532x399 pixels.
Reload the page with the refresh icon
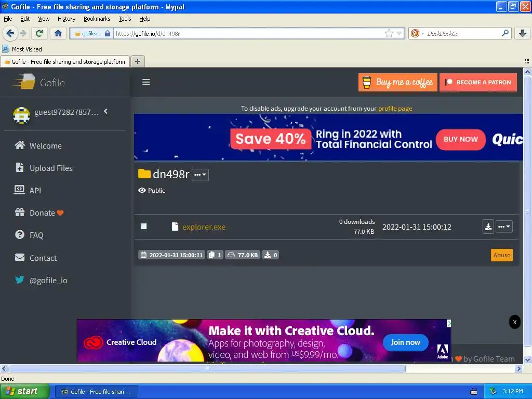pyautogui.click(x=39, y=33)
